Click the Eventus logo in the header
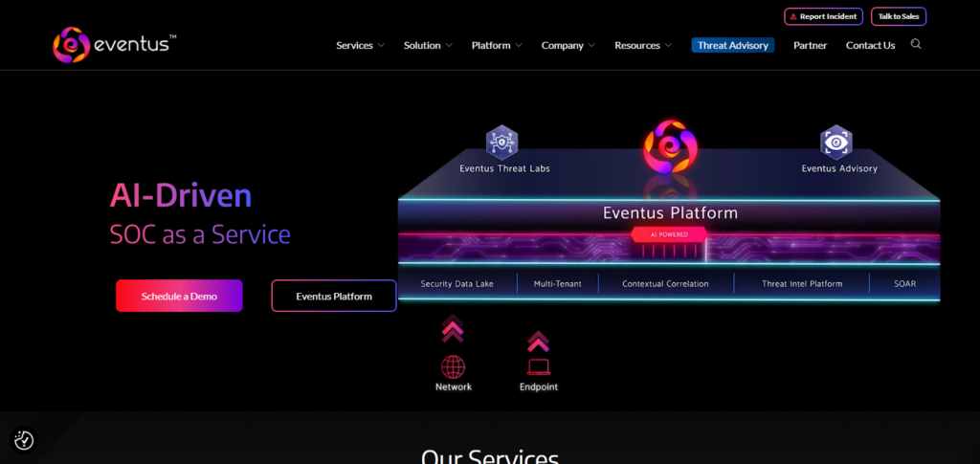This screenshot has width=980, height=464. 115,44
